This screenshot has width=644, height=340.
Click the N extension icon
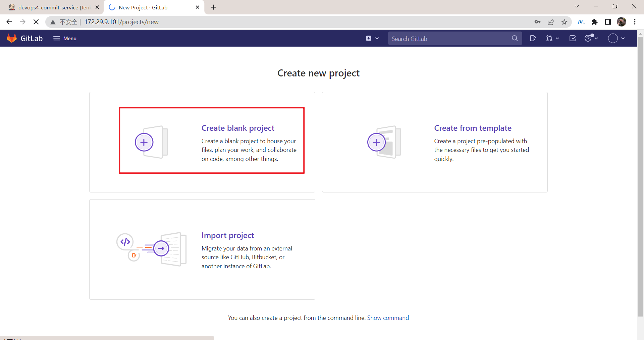pyautogui.click(x=581, y=22)
